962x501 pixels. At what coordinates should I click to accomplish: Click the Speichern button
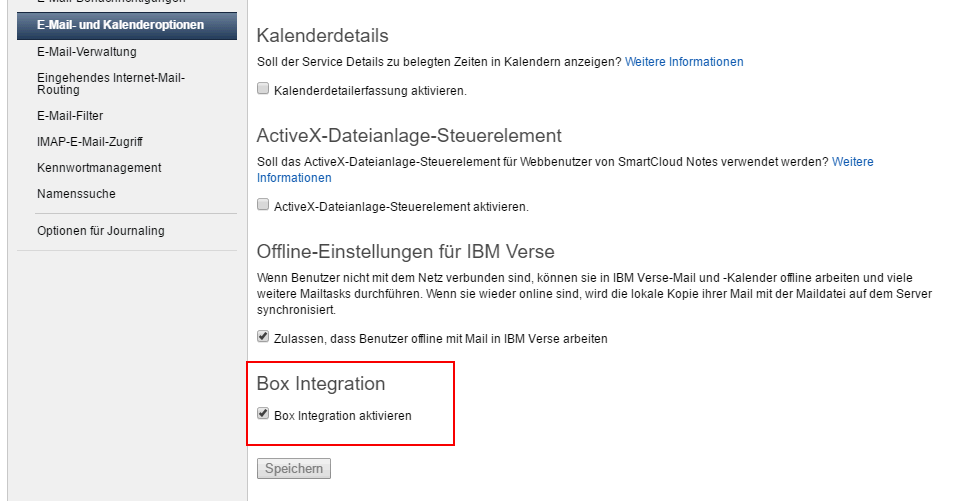pyautogui.click(x=294, y=468)
